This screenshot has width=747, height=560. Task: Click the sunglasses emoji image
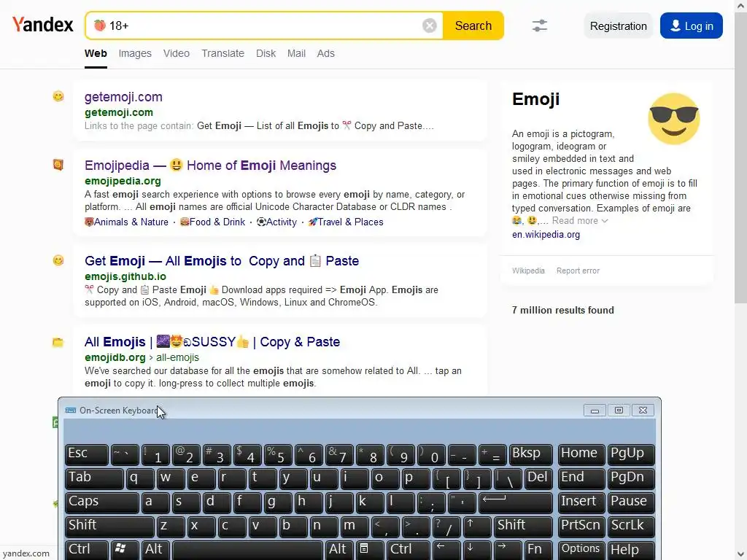pos(673,119)
